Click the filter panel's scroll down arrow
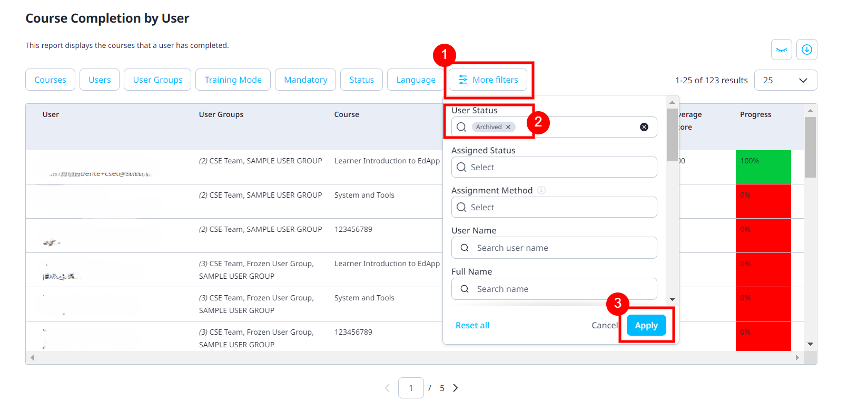Viewport: 868px width, 400px height. 672,299
